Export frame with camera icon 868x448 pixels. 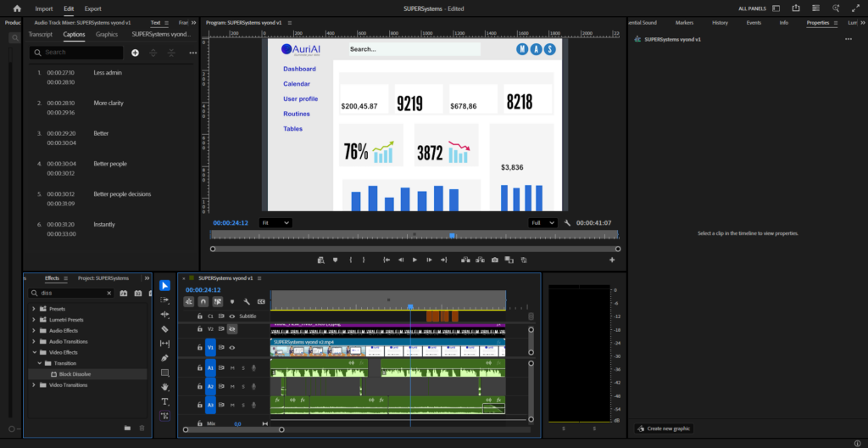tap(494, 260)
